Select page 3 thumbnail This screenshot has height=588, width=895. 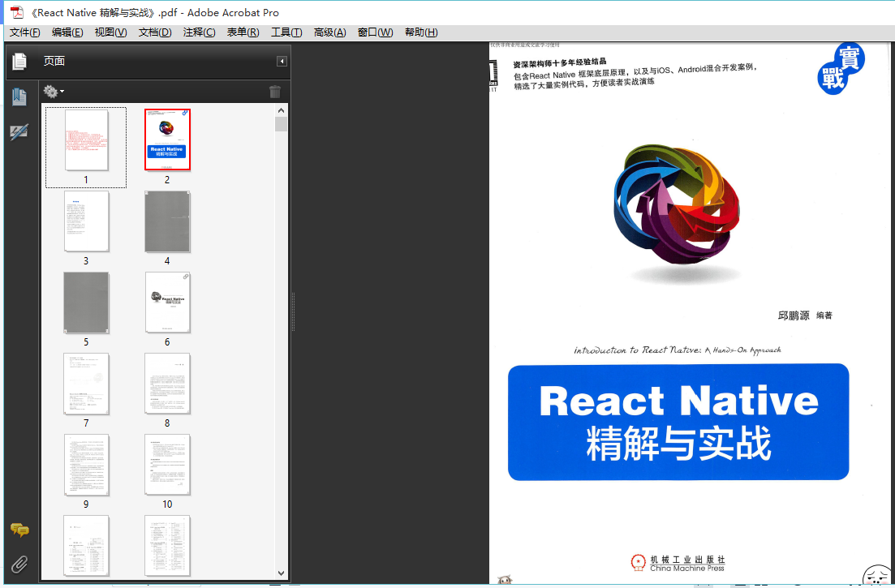click(86, 221)
